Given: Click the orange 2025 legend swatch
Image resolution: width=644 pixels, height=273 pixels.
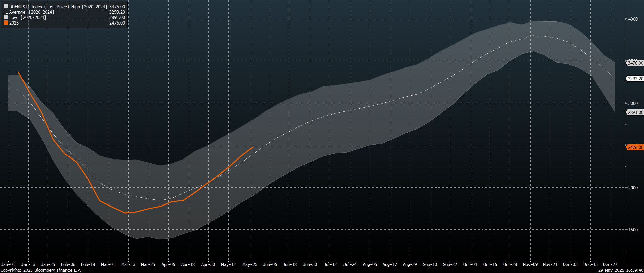Looking at the screenshot, I should 6,22.
